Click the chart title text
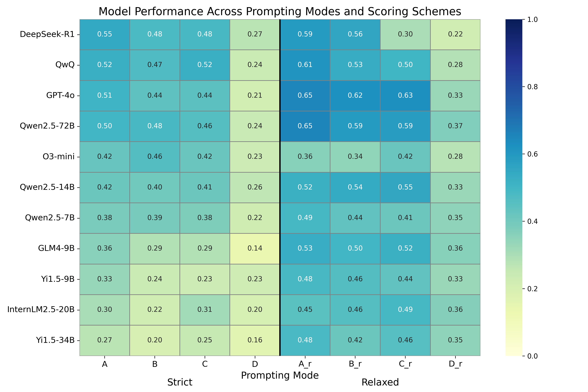This screenshot has height=392, width=588. 280,11
